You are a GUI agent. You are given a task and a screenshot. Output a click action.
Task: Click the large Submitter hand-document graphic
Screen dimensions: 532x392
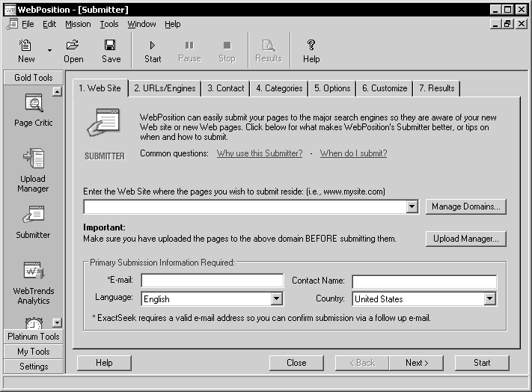(104, 123)
